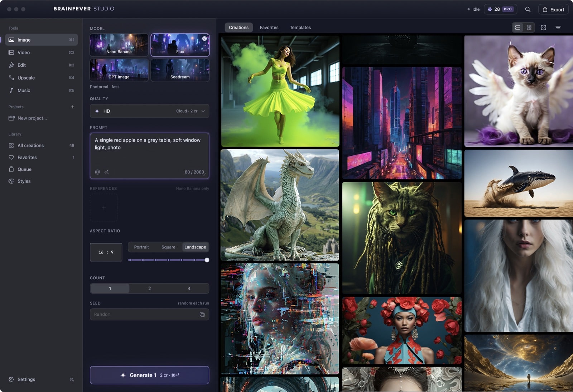Click the Random seed input field

(149, 314)
